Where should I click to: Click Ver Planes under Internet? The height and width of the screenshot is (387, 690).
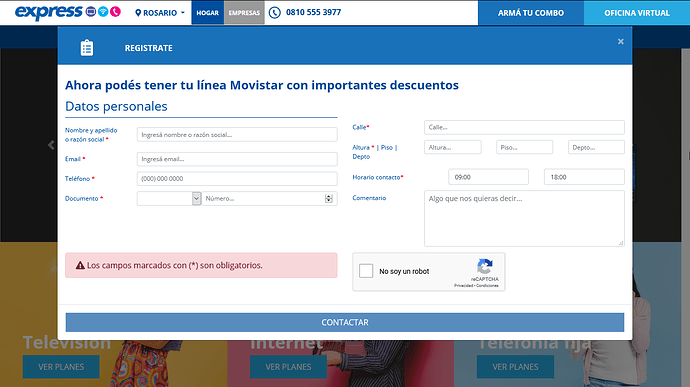288,367
